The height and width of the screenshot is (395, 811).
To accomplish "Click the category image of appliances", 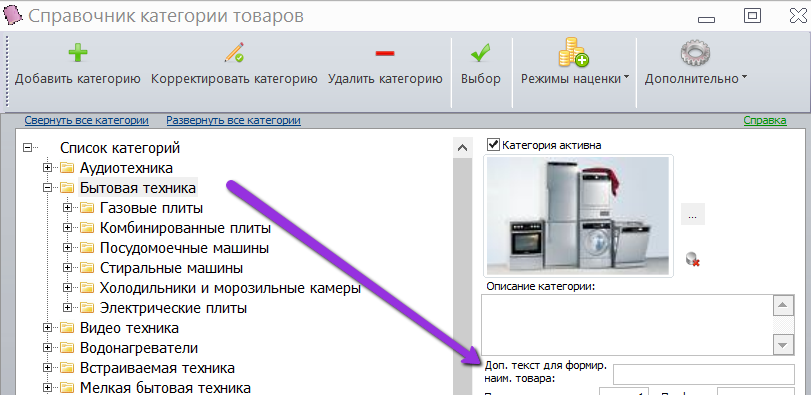I will (578, 216).
